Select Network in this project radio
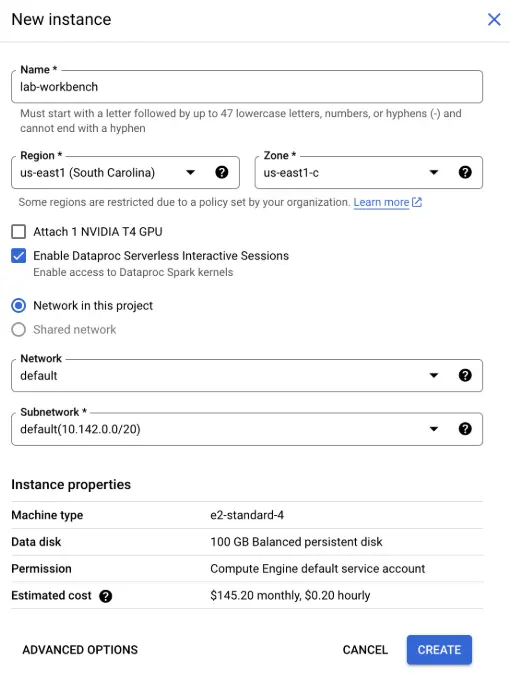This screenshot has width=510, height=674. [18, 306]
